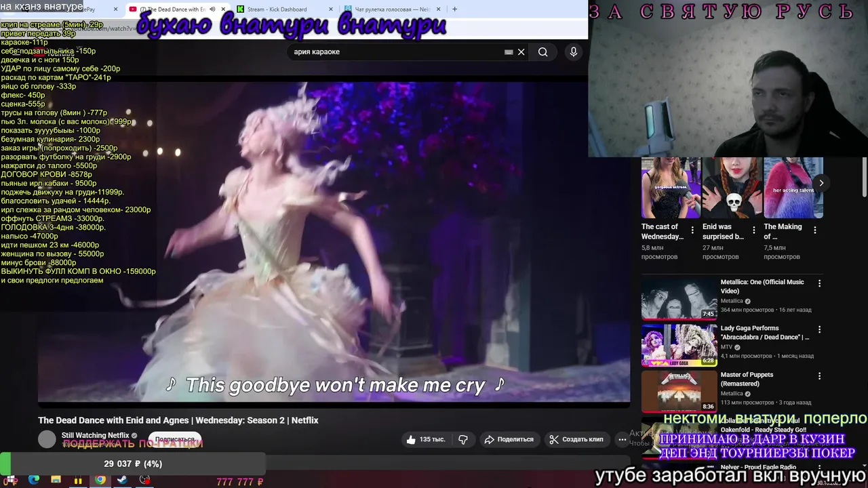This screenshot has height=488, width=868.
Task: Click MTV channel name under Lady Gaga video
Action: (726, 347)
